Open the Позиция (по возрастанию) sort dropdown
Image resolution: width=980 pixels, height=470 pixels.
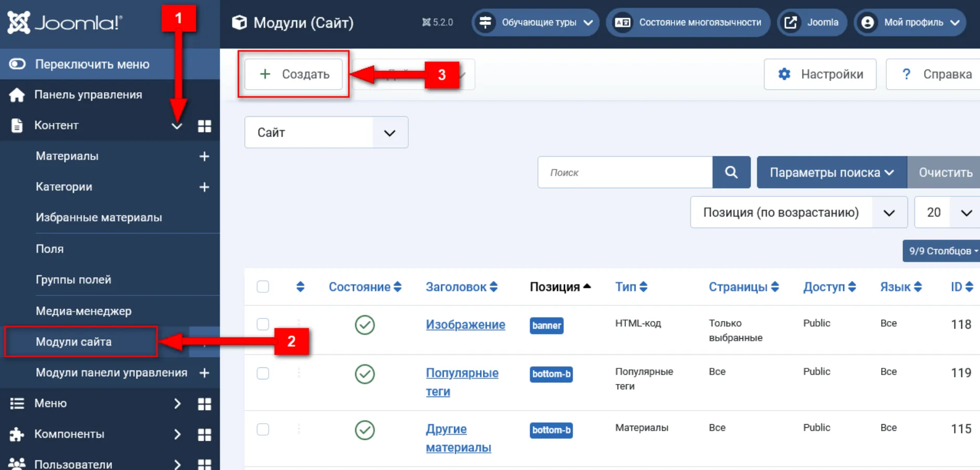point(798,213)
